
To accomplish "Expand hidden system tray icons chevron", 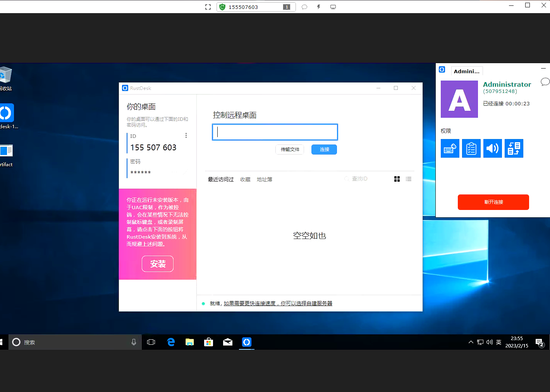I will pyautogui.click(x=471, y=342).
